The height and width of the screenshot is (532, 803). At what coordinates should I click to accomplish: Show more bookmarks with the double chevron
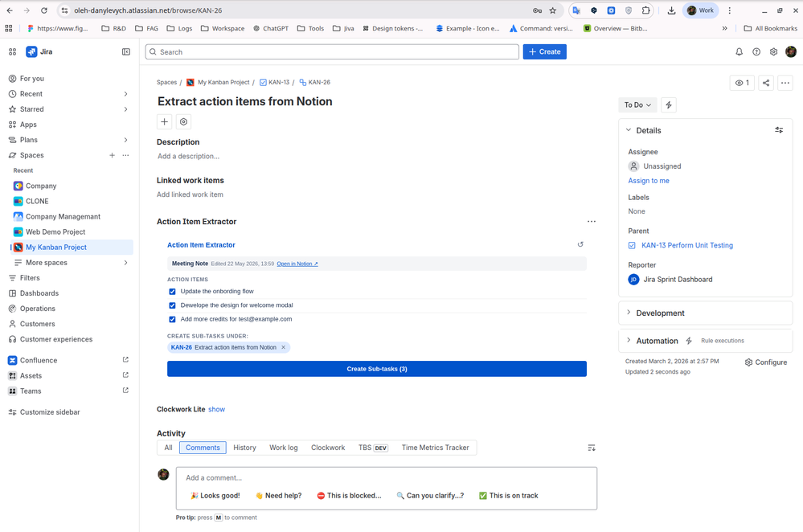click(x=725, y=28)
